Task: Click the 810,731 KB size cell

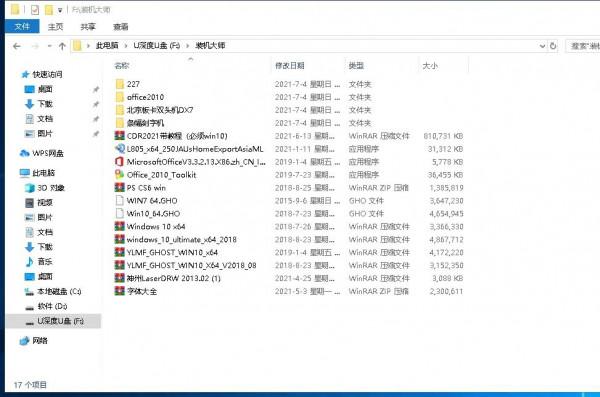Action: click(443, 136)
